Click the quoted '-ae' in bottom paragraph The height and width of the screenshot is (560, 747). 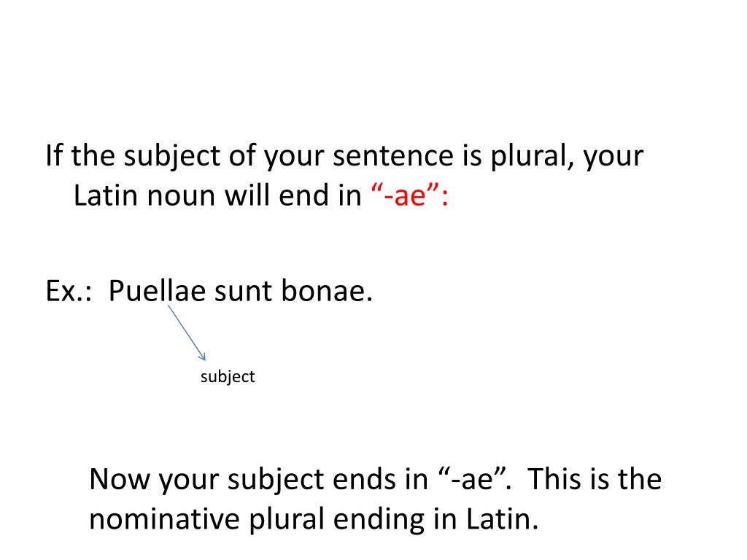(474, 478)
